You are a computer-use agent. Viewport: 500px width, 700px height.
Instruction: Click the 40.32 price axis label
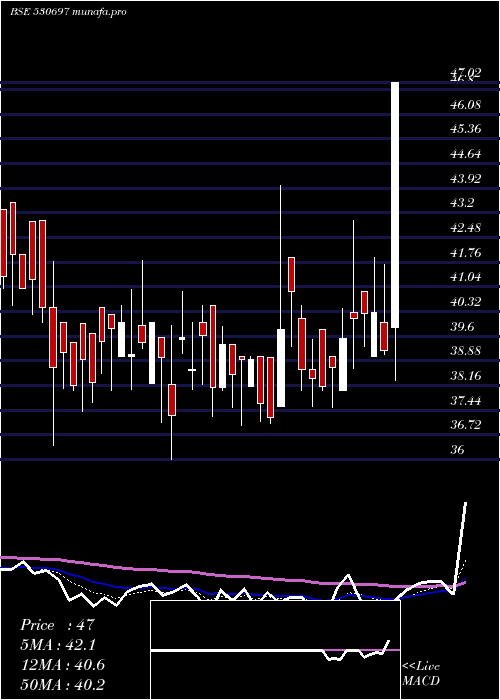pyautogui.click(x=465, y=302)
